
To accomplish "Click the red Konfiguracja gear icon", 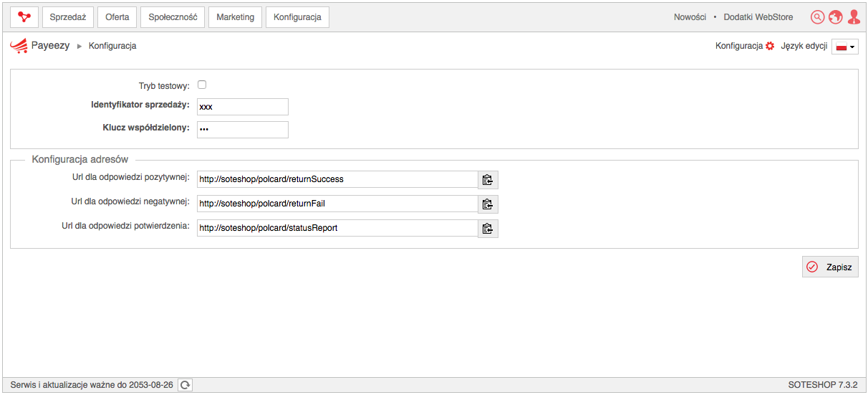I will pyautogui.click(x=770, y=46).
